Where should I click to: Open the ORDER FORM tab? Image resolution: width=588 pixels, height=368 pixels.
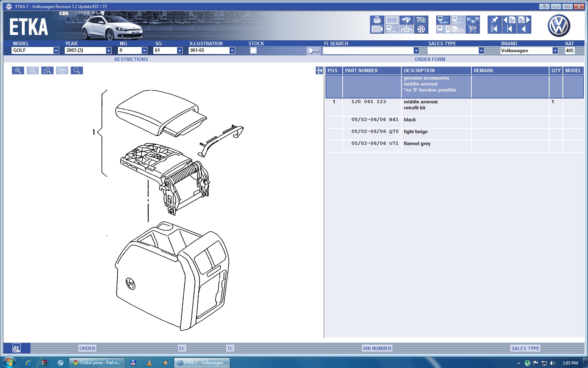(430, 59)
